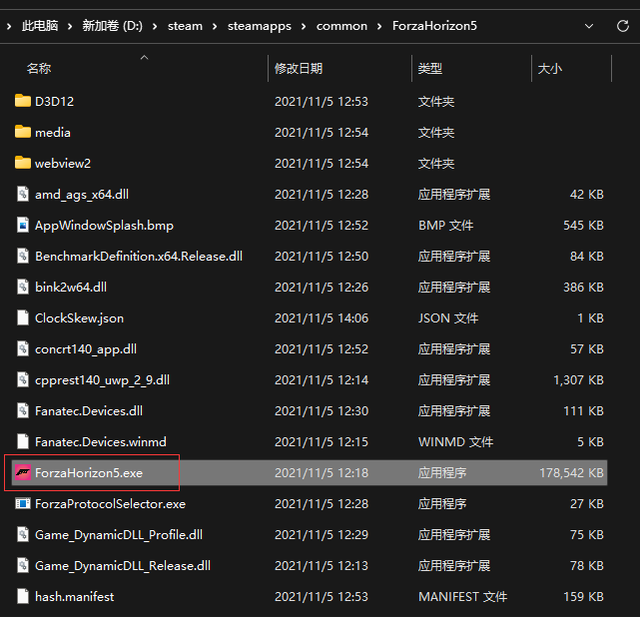The width and height of the screenshot is (640, 617).
Task: Select the webview2 folder name
Action: pos(63,163)
